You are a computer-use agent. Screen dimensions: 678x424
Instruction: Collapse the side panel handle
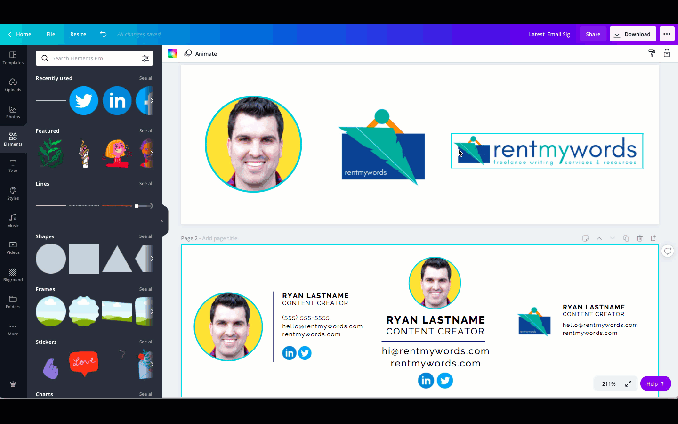[x=162, y=220]
